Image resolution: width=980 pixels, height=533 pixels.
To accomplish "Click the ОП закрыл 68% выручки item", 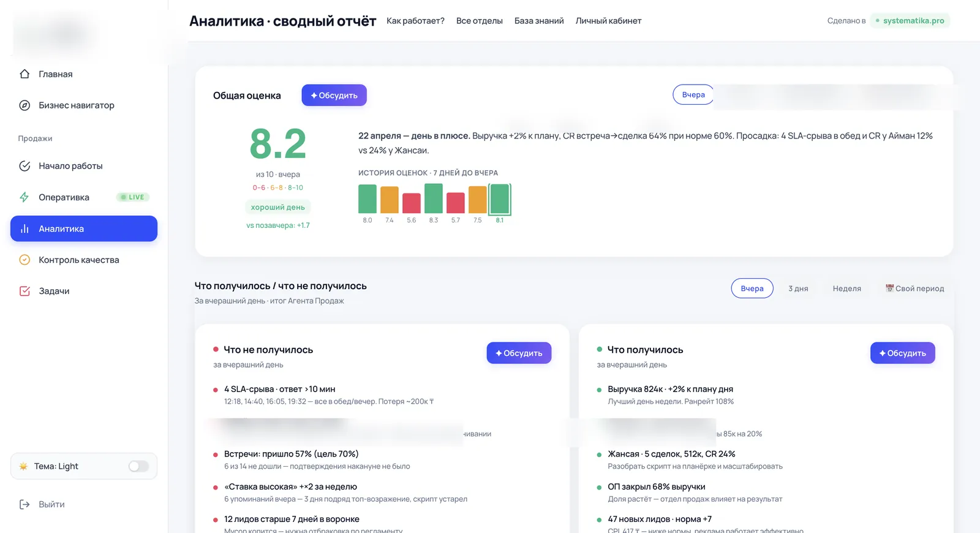I will (657, 486).
